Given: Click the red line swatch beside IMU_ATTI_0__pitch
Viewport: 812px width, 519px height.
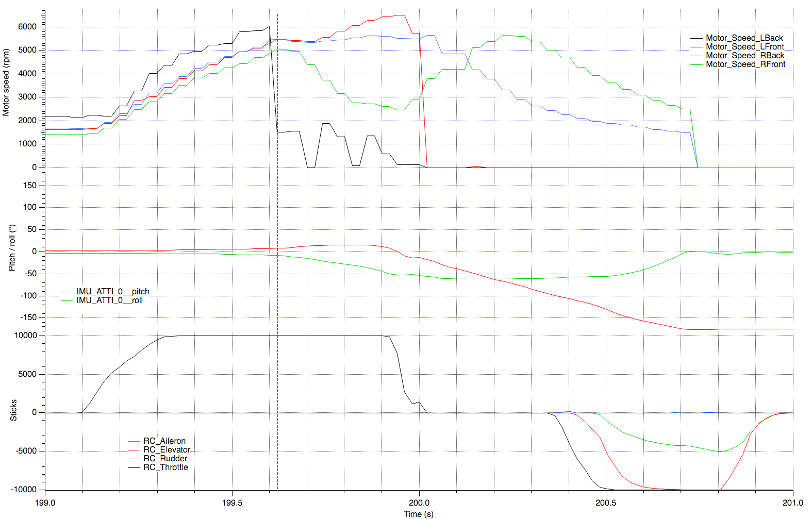Looking at the screenshot, I should [67, 292].
